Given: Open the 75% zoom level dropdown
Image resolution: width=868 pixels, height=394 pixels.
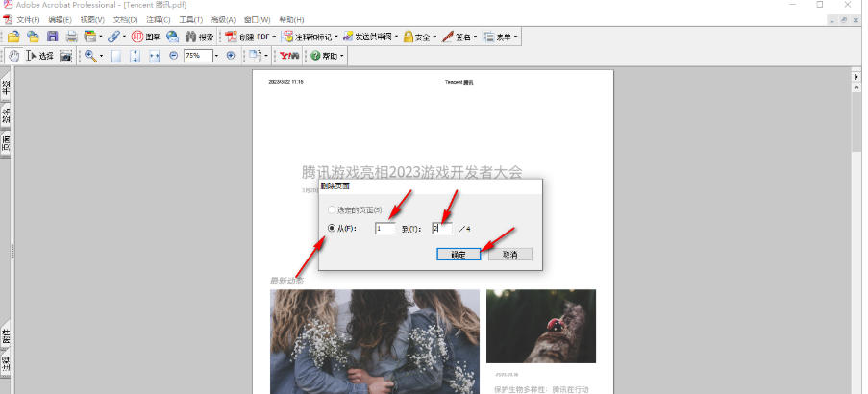Looking at the screenshot, I should tap(216, 56).
